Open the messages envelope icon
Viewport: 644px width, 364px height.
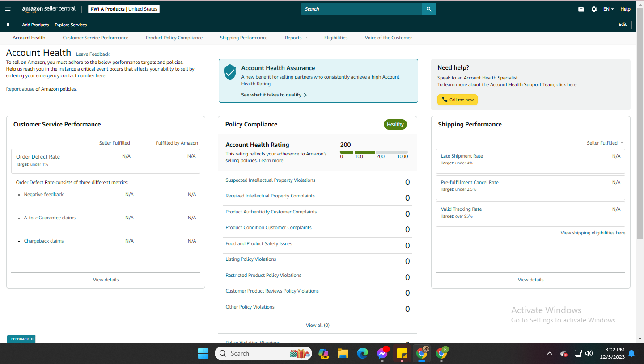[x=581, y=9]
